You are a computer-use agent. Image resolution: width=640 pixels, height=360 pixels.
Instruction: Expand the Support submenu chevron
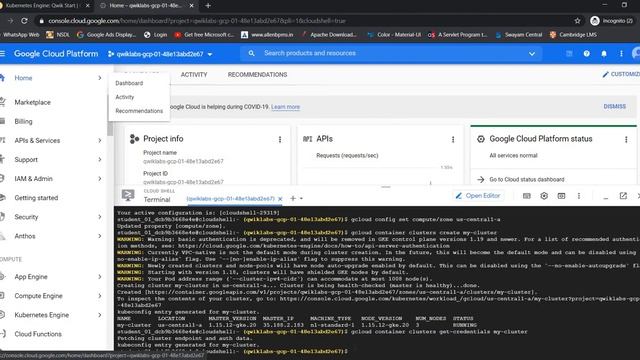(x=100, y=160)
